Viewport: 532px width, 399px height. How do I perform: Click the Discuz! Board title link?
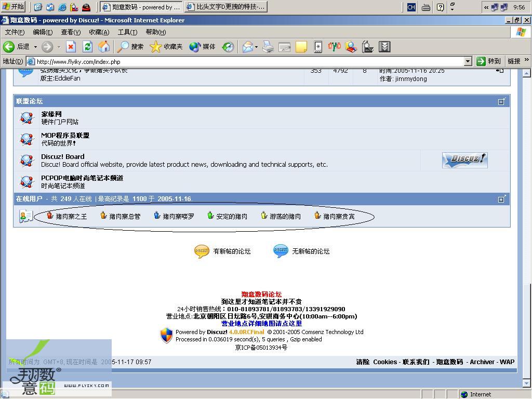point(63,157)
